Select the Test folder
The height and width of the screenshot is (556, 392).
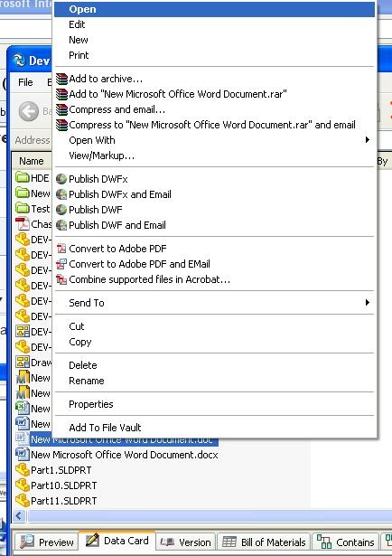(x=33, y=209)
